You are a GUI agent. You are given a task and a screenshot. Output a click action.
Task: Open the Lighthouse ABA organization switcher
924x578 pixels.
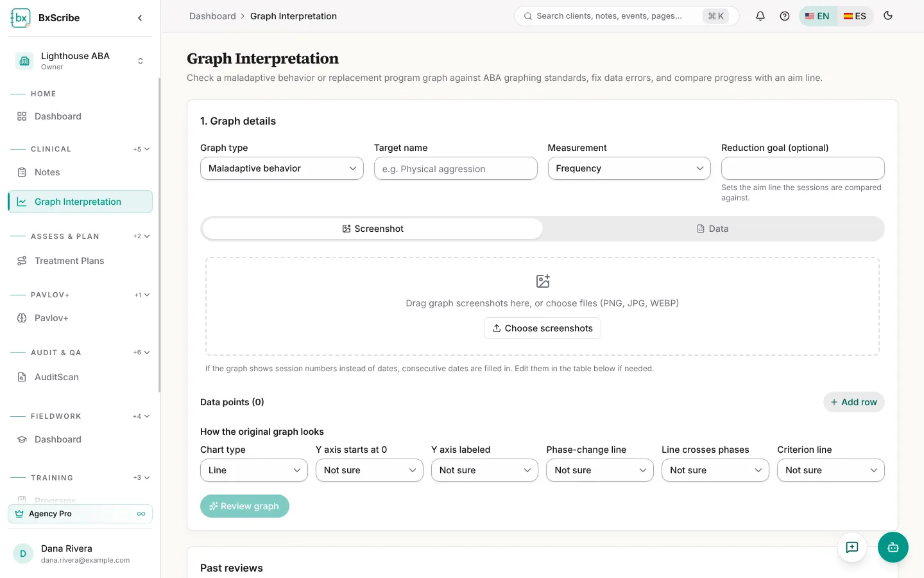tap(80, 61)
